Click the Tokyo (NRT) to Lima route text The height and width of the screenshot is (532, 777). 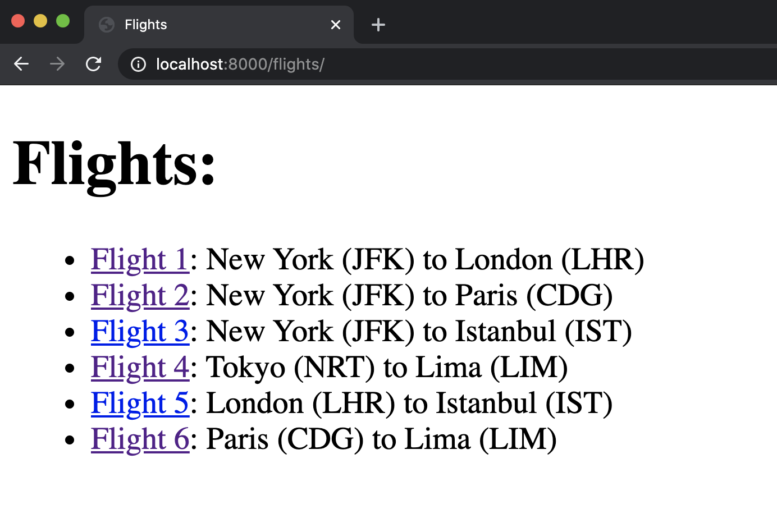(387, 368)
